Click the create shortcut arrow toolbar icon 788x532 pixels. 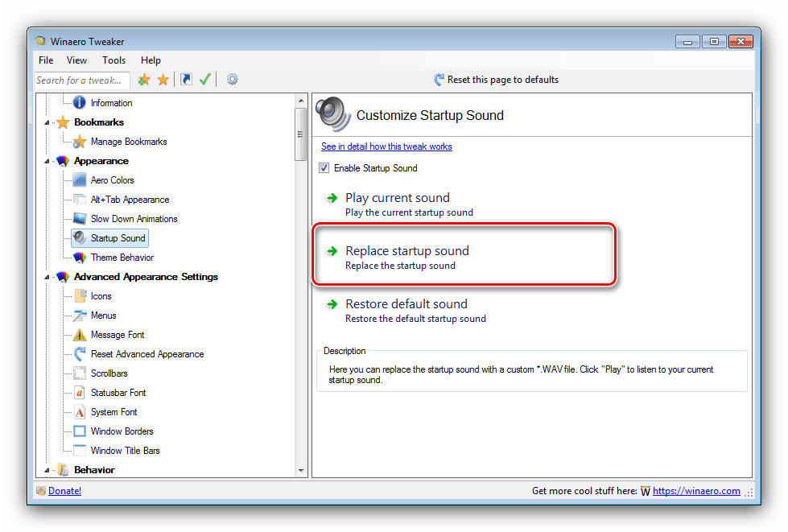(187, 80)
